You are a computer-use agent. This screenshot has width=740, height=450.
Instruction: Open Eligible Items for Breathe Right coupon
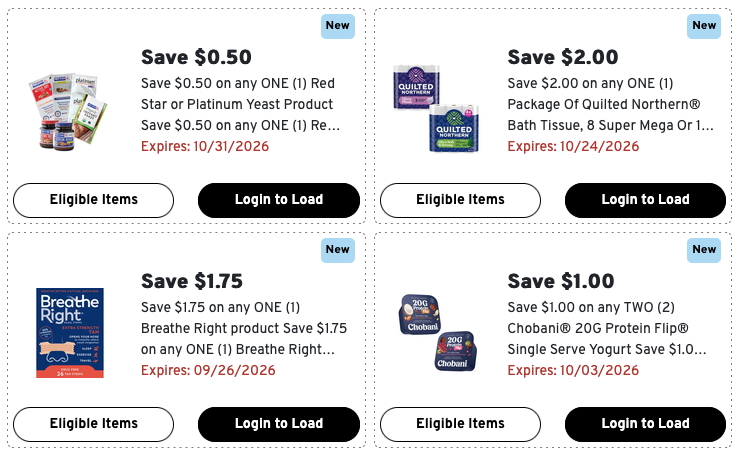93,424
